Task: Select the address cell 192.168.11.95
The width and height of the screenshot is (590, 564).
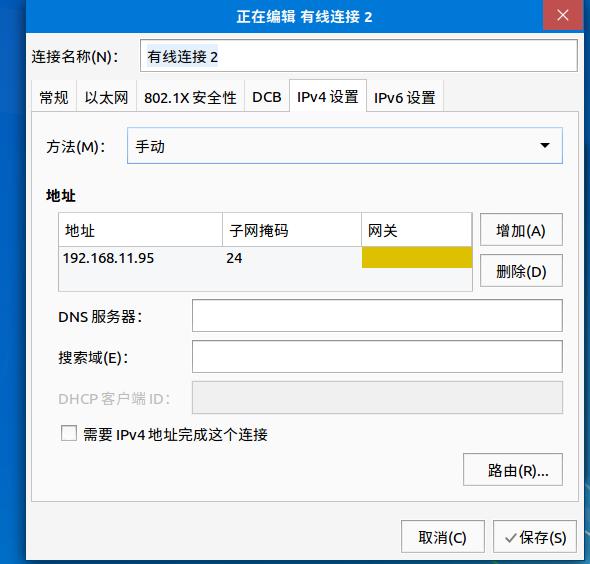Action: [x=140, y=258]
